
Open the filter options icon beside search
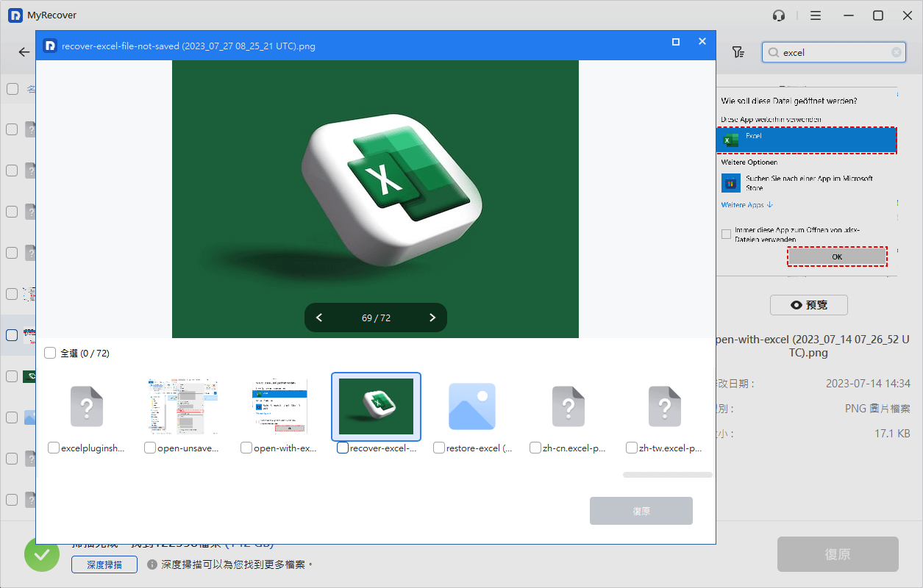click(x=738, y=52)
